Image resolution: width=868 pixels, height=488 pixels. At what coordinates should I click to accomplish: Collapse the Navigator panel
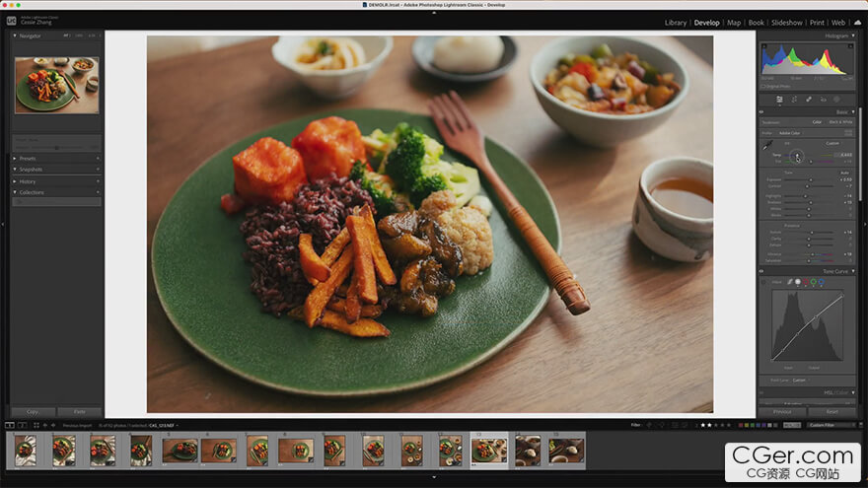point(15,35)
